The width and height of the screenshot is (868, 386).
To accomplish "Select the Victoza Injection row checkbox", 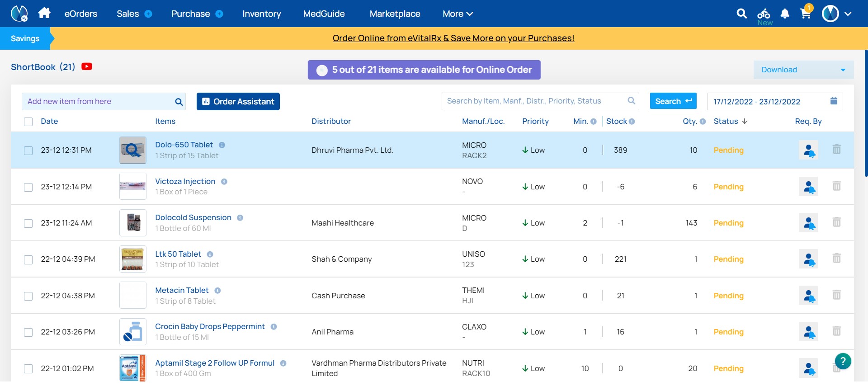I will point(28,187).
